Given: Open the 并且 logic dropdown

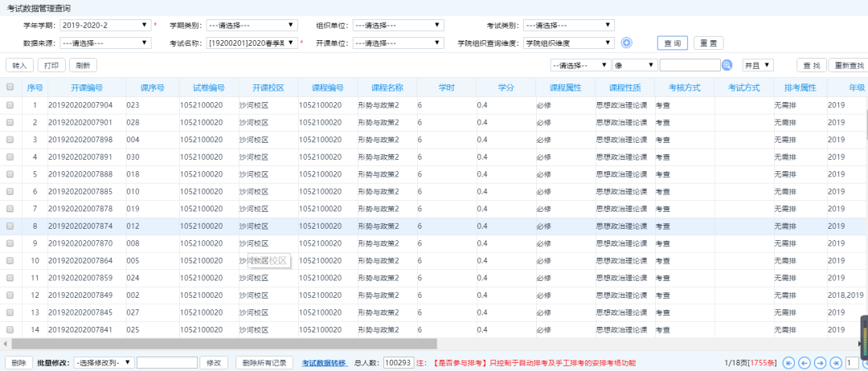Looking at the screenshot, I should coord(757,65).
